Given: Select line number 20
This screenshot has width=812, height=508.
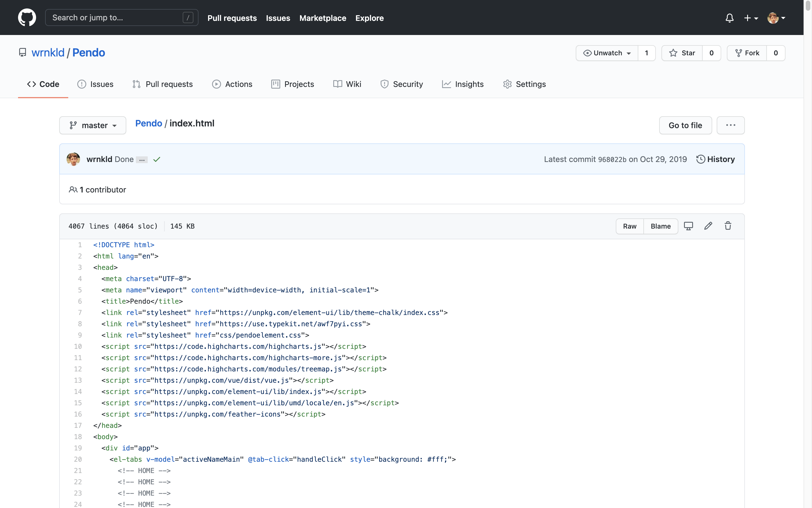Looking at the screenshot, I should click(x=78, y=459).
